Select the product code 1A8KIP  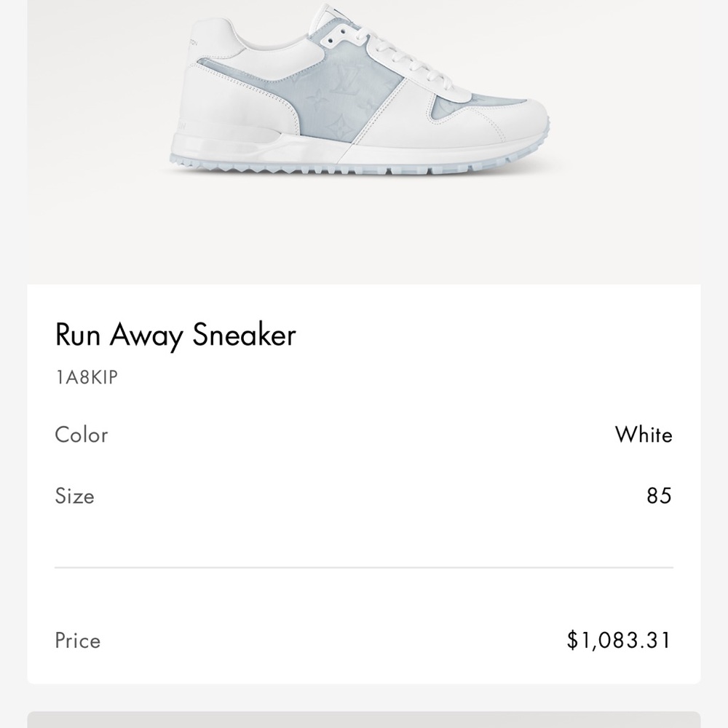tap(86, 378)
